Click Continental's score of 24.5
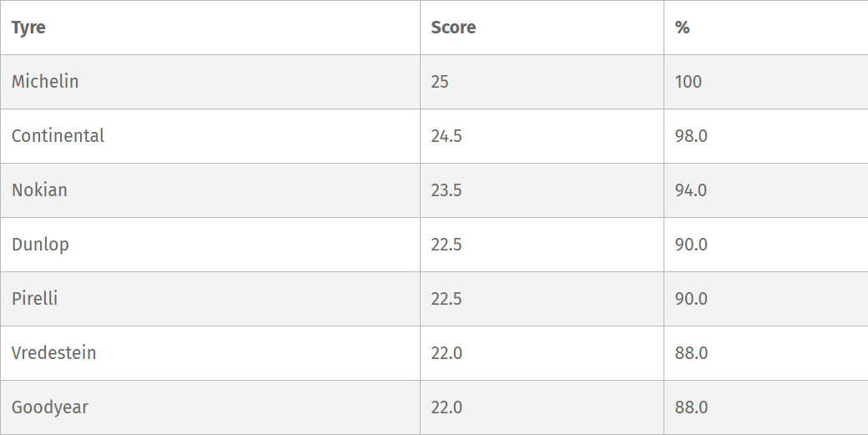Screen dimensions: 868x435 [447, 136]
